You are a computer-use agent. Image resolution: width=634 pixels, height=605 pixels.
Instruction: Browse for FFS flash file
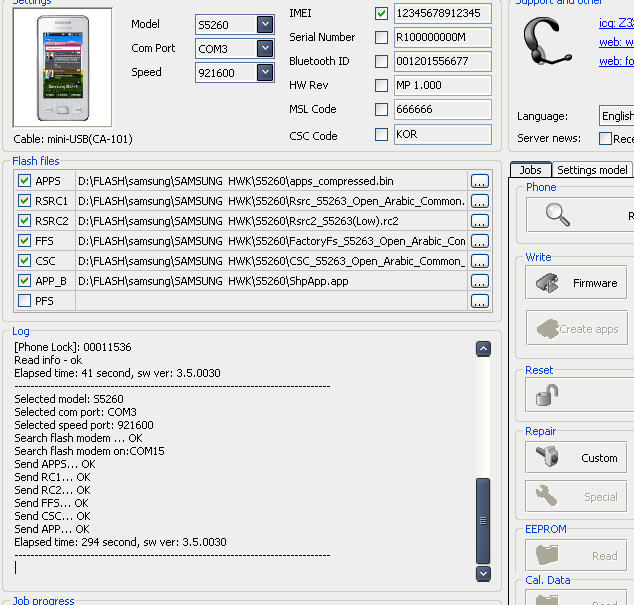pyautogui.click(x=480, y=241)
